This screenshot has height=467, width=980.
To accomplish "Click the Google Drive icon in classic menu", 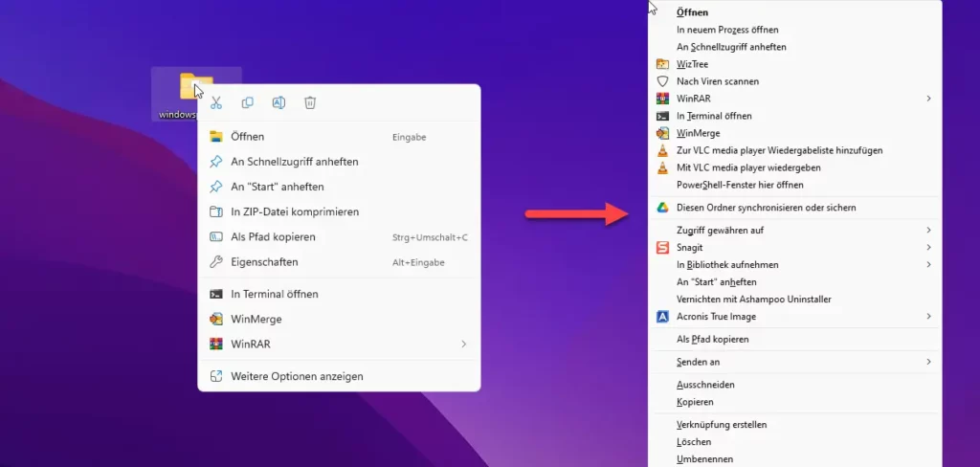I will pyautogui.click(x=662, y=208).
